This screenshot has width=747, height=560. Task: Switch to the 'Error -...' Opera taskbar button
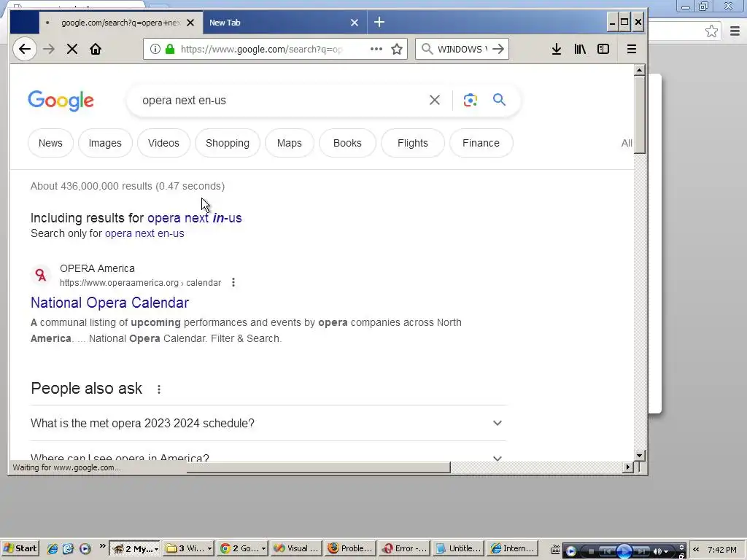[404, 548]
